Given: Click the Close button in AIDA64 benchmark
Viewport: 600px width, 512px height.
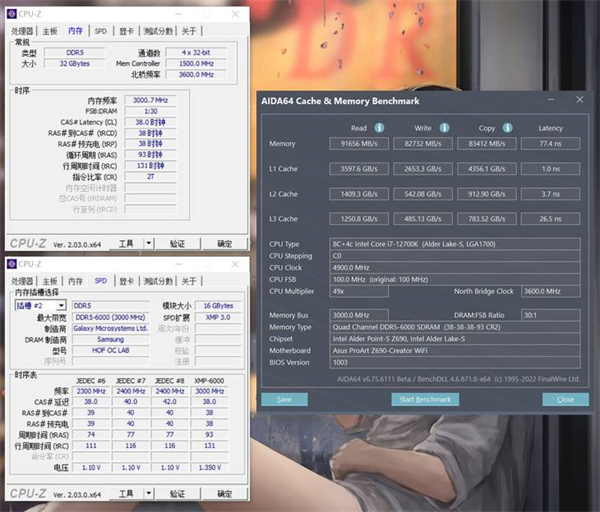Looking at the screenshot, I should (x=565, y=399).
